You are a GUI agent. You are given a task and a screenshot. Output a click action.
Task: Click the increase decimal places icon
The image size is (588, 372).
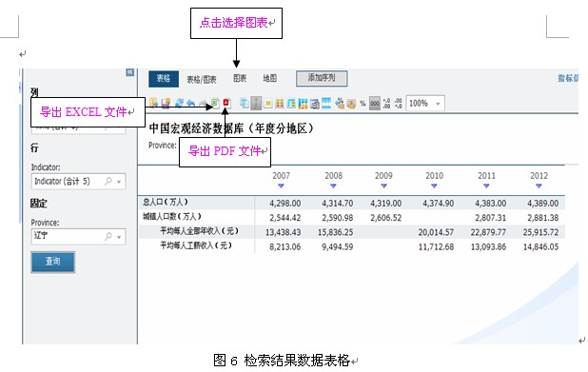[x=386, y=103]
